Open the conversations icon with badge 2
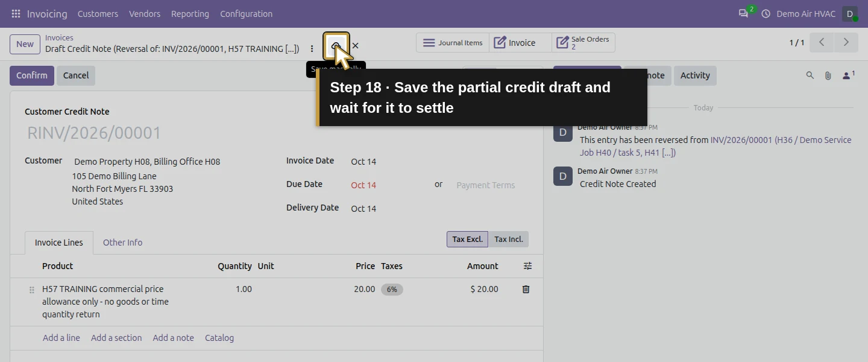 [x=744, y=13]
